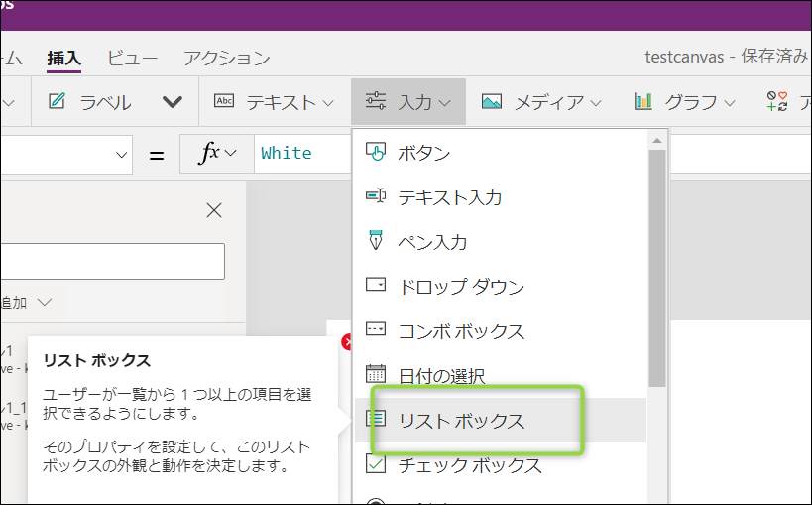Select チェック ボックス from the input menu
Viewport: 812px width, 505px height.
(501, 464)
